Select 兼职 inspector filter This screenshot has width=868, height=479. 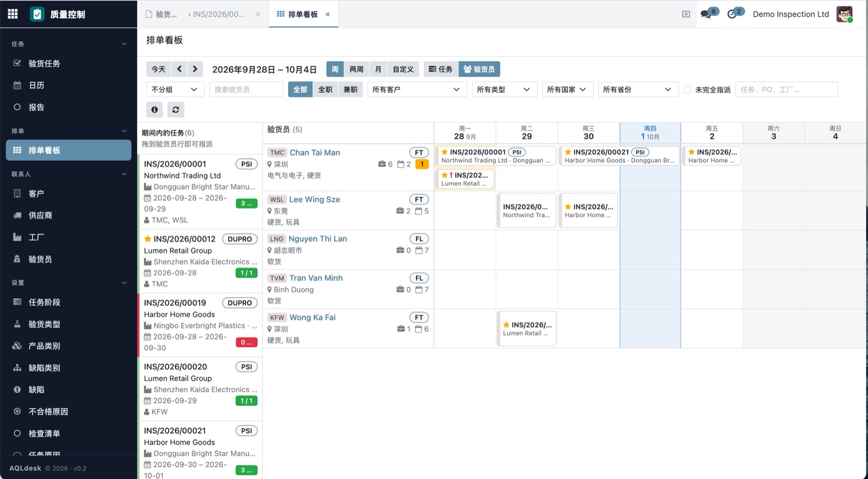(350, 90)
